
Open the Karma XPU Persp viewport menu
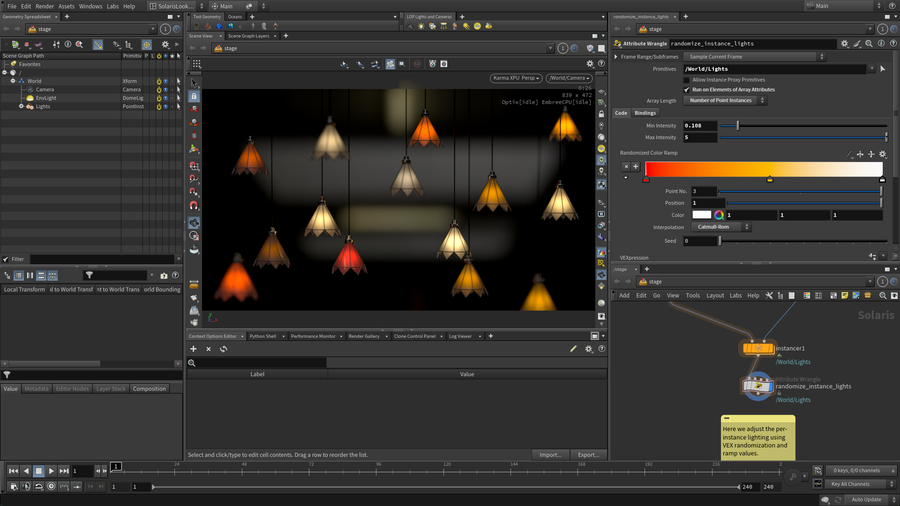(x=516, y=78)
